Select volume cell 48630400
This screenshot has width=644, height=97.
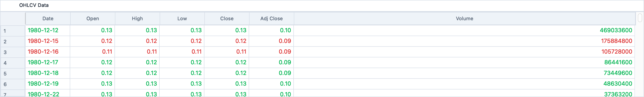coord(464,84)
